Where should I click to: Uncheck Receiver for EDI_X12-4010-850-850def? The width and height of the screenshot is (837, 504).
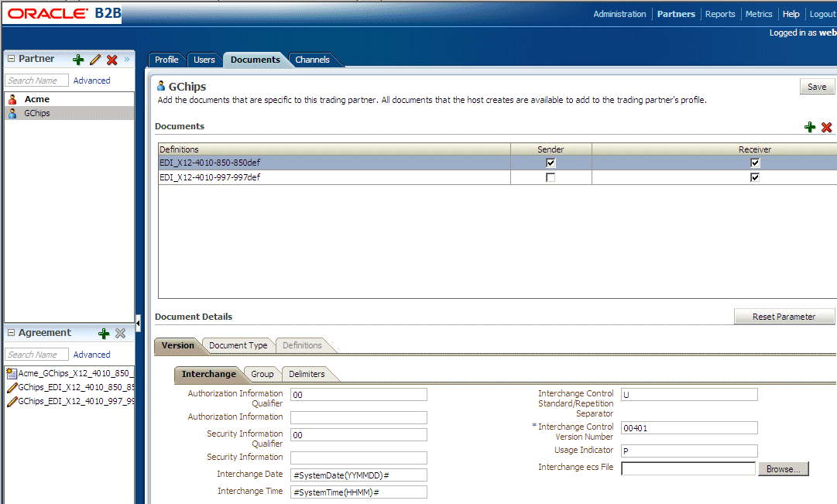coord(755,163)
